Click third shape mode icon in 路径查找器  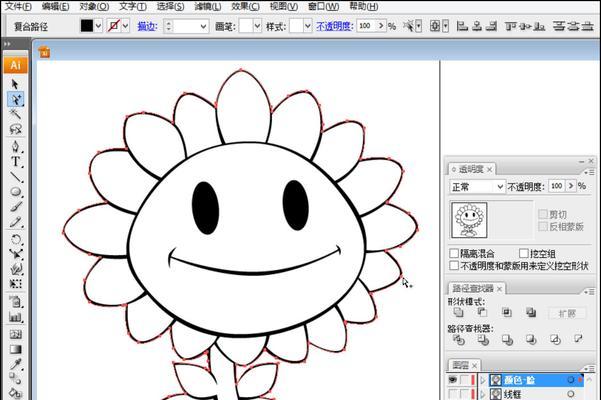506,312
